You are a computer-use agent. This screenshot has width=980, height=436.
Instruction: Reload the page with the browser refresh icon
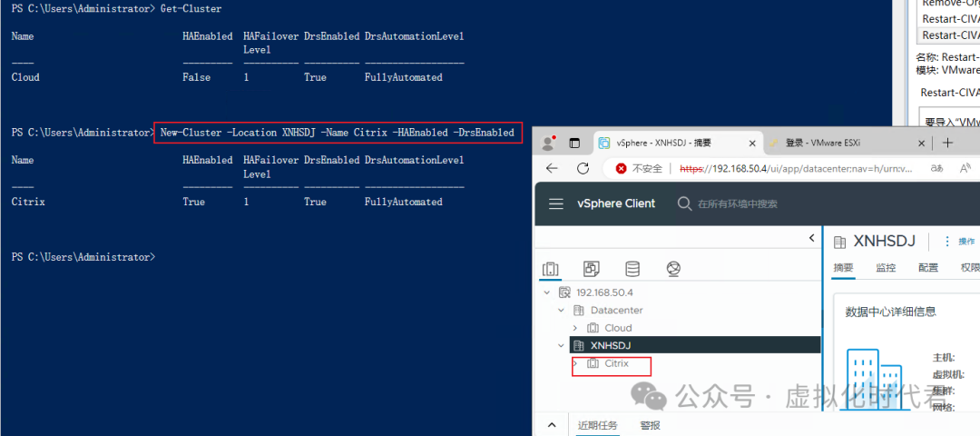pyautogui.click(x=583, y=168)
